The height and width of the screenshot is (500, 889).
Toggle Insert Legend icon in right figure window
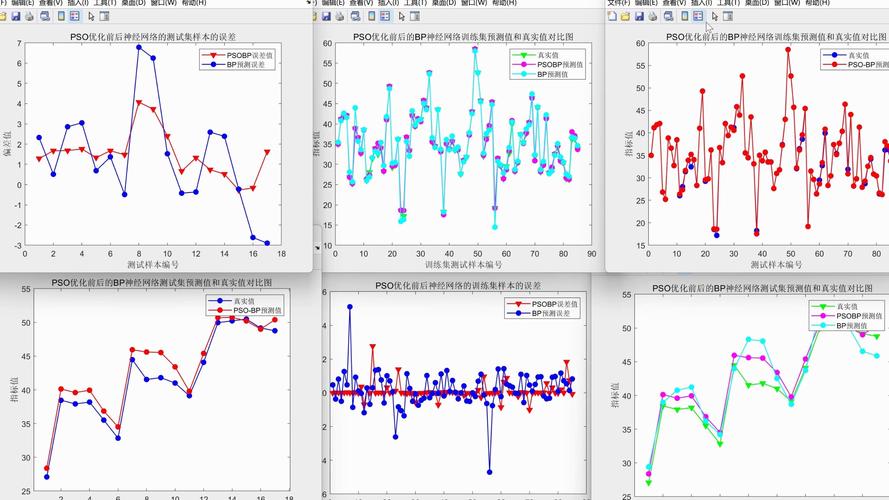[x=698, y=16]
